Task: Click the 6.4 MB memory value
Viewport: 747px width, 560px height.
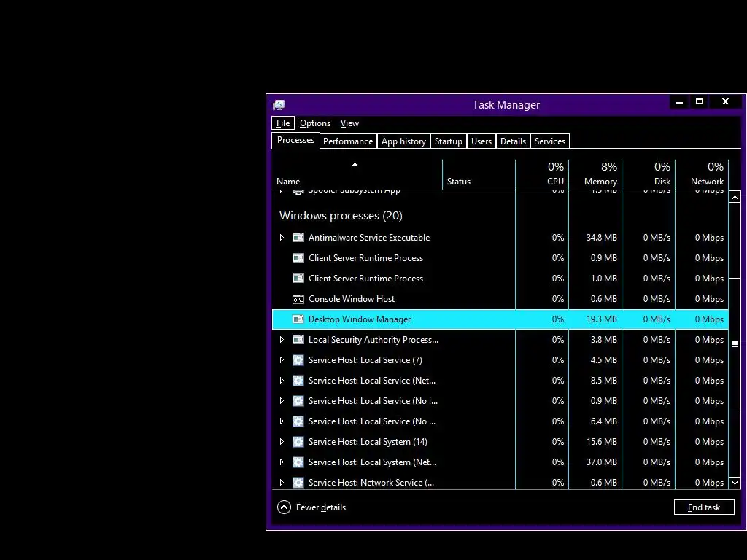Action: [x=603, y=421]
